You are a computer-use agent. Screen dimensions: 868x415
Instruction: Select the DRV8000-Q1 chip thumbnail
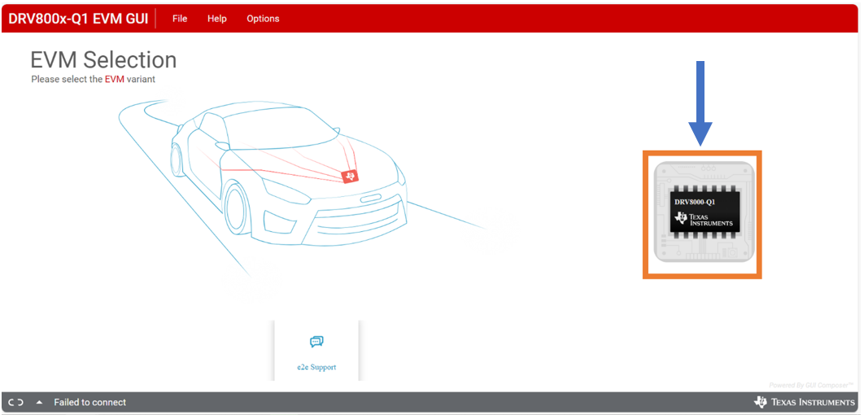tap(703, 213)
